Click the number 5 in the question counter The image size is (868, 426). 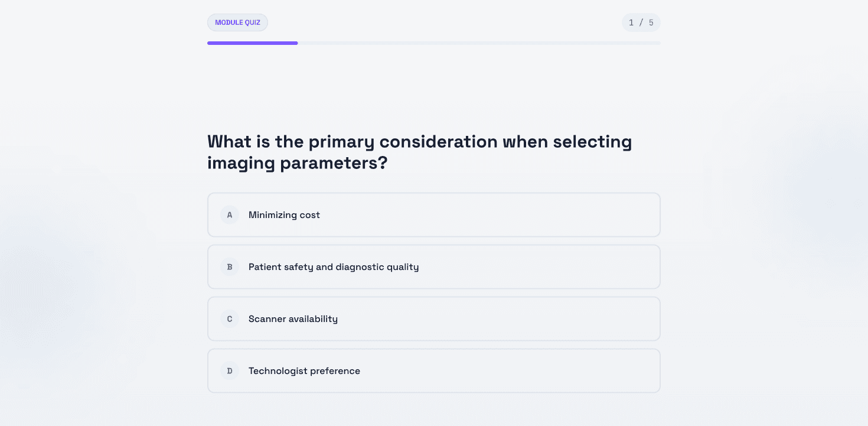(651, 22)
